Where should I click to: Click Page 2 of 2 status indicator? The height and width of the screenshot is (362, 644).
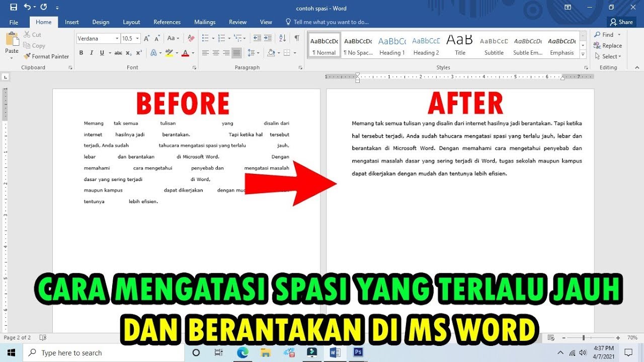[17, 338]
